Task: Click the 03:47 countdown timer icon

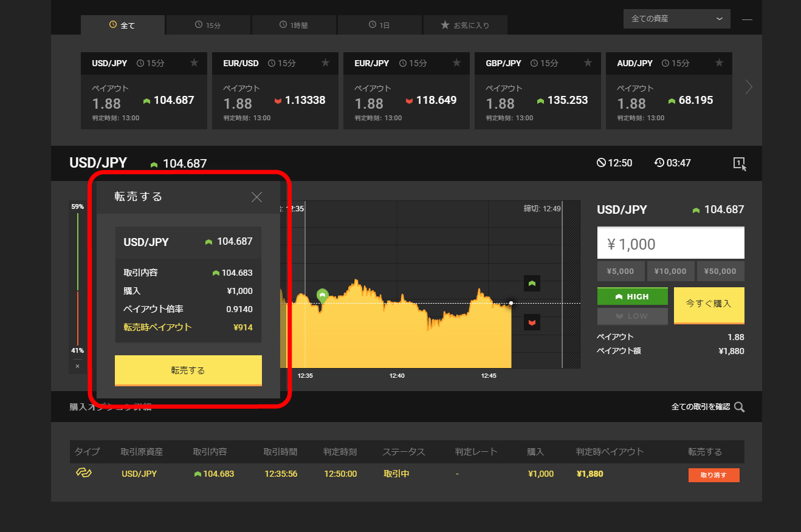Action: pos(659,163)
